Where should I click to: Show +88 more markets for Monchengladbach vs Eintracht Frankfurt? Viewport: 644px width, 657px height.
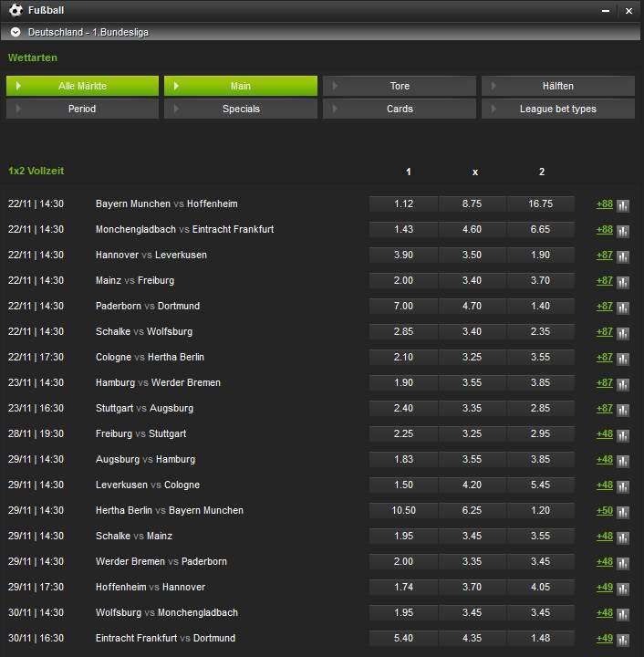[x=604, y=230]
